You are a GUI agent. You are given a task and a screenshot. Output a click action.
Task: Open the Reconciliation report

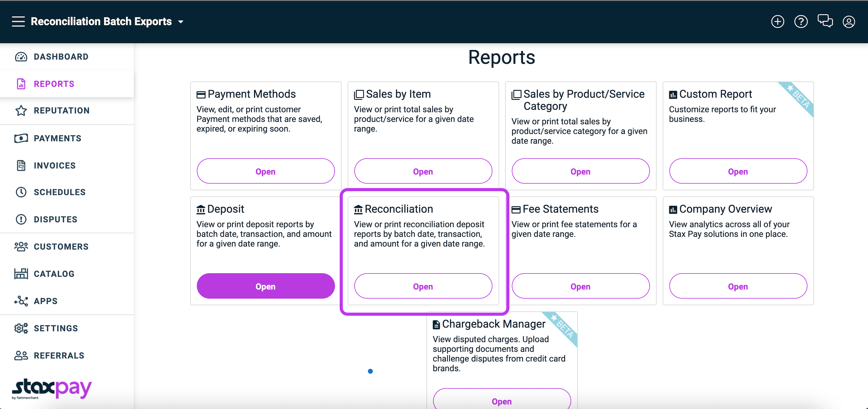423,286
